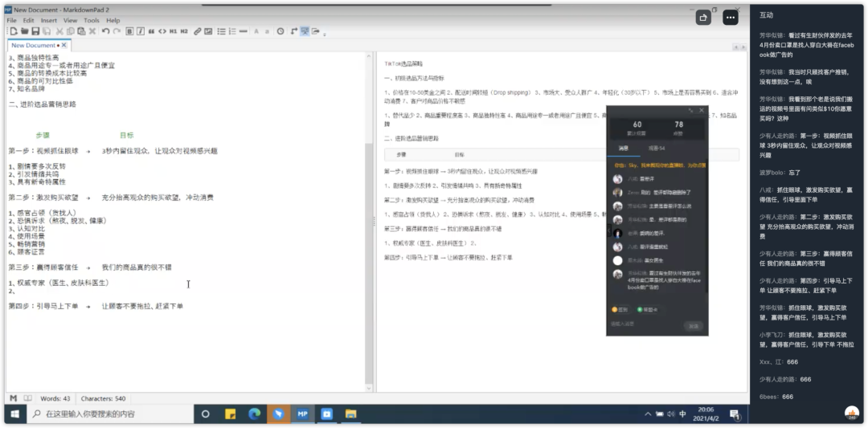This screenshot has width=868, height=428.
Task: Click the collapse icon on the chat popup
Action: point(690,111)
